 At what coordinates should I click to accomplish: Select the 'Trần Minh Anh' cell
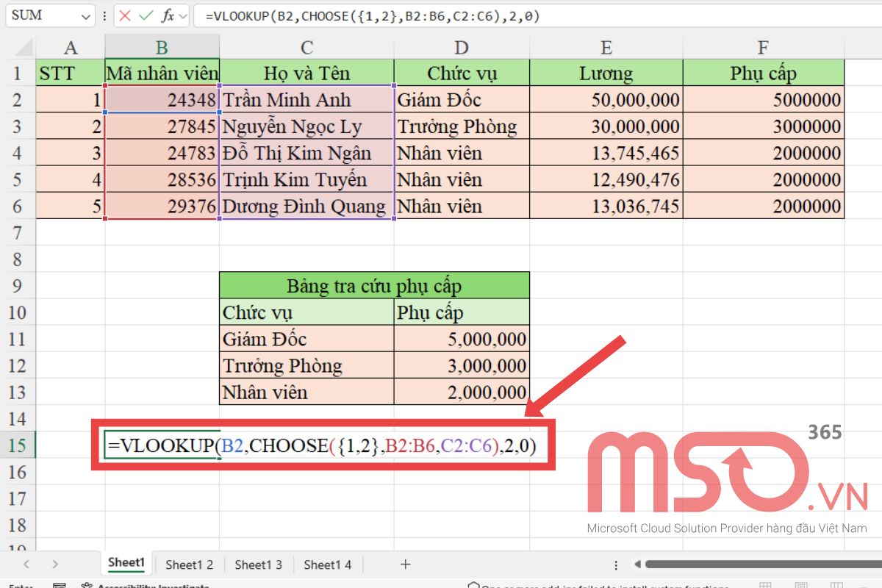(306, 99)
